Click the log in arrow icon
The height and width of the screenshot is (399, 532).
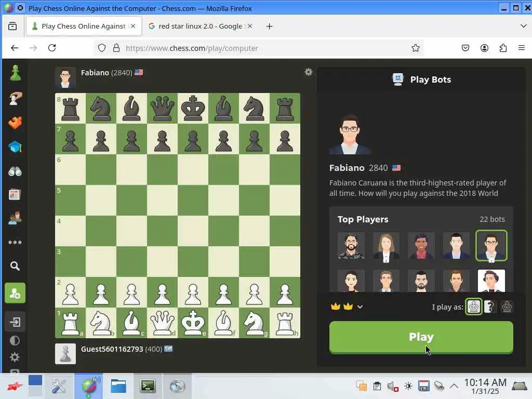pos(15,321)
